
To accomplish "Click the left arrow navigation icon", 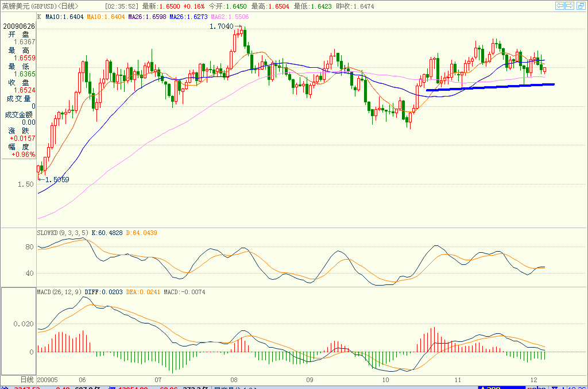I will click(560, 6).
